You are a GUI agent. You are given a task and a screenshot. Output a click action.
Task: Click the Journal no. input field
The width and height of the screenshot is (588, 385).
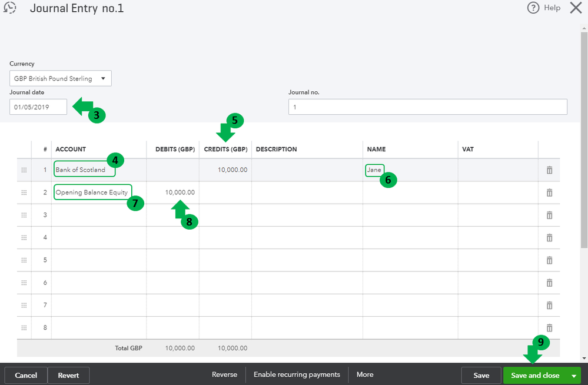[x=427, y=107]
